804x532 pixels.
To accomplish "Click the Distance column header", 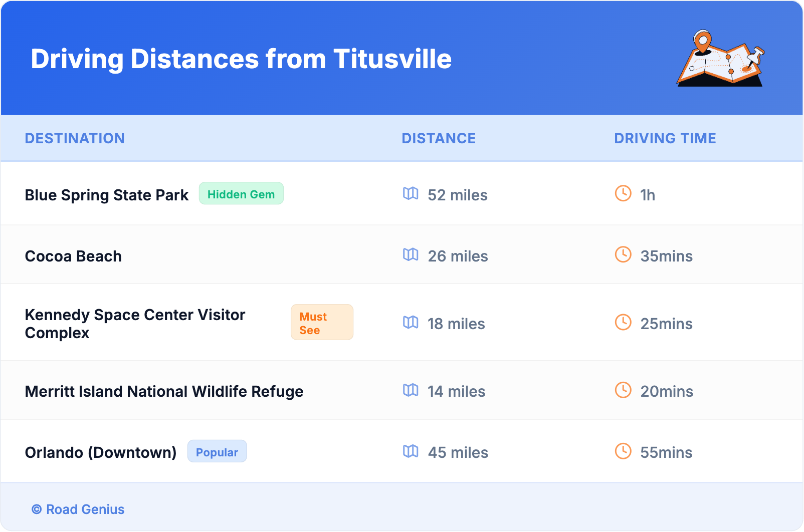I will coord(439,138).
